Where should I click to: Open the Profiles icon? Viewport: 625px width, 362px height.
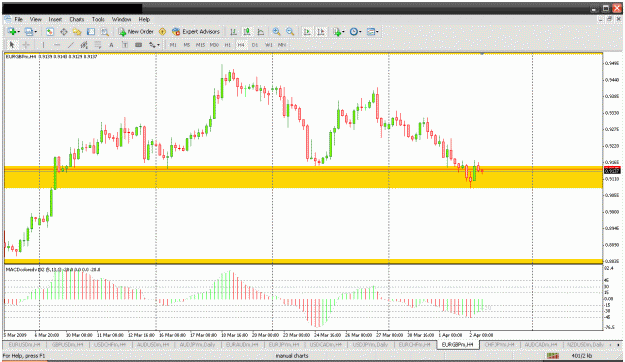point(28,31)
